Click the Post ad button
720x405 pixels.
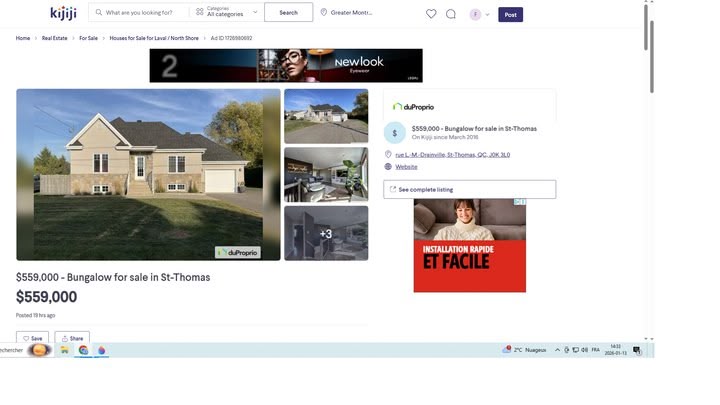510,14
